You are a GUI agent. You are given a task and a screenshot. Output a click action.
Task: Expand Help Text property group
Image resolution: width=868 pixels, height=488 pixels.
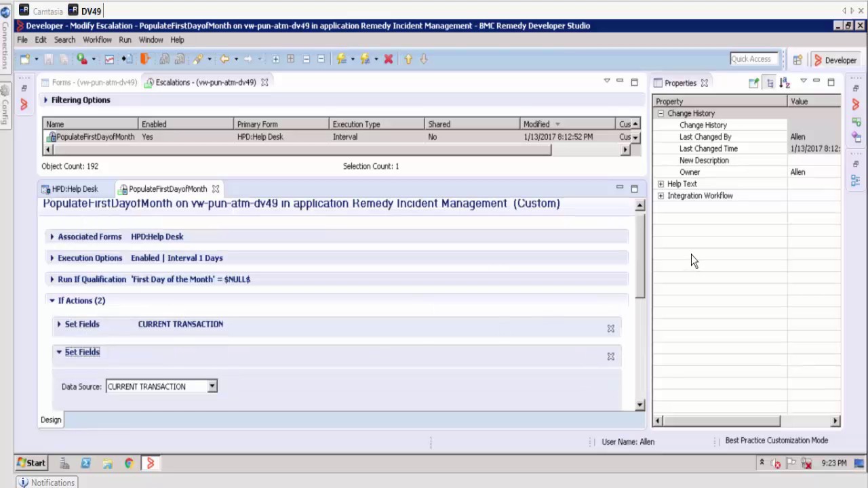click(660, 184)
